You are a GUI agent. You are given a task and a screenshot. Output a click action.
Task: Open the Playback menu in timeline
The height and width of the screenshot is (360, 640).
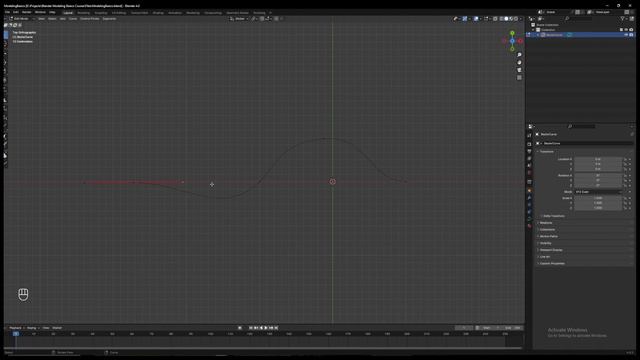click(16, 328)
